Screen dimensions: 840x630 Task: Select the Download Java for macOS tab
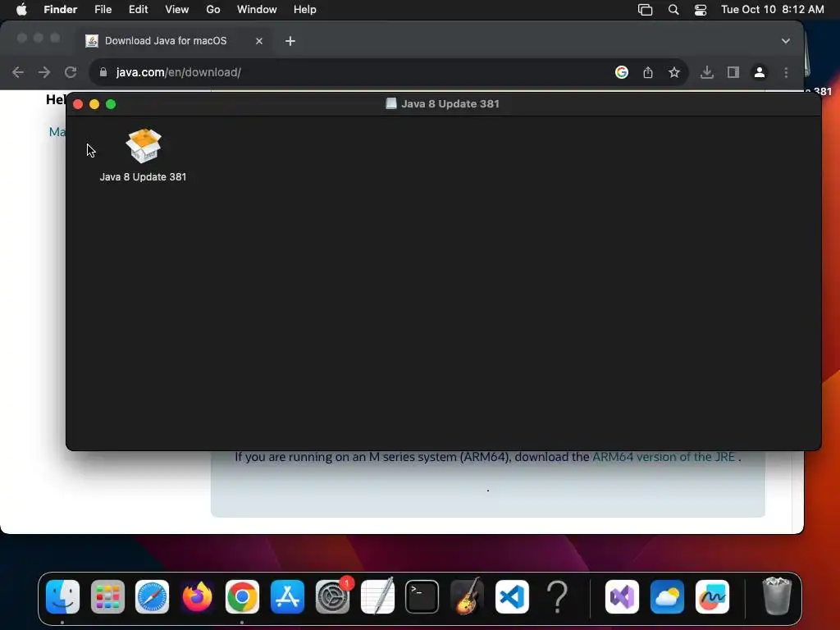[166, 41]
